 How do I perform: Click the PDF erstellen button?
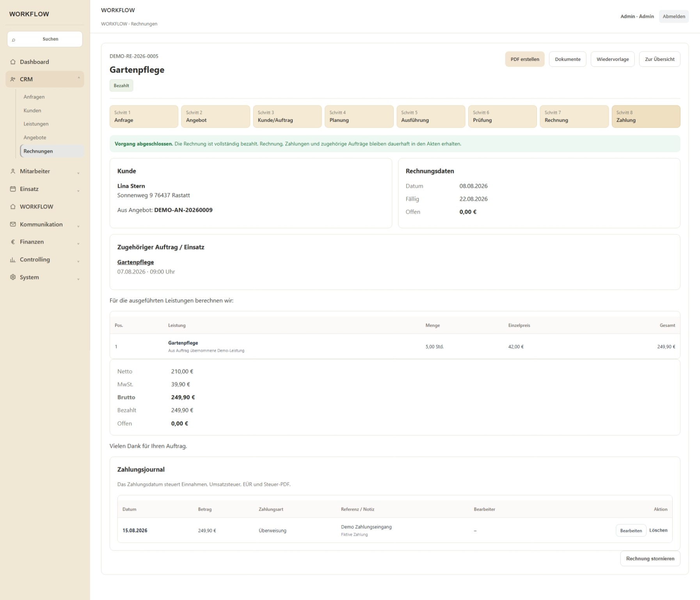[524, 59]
